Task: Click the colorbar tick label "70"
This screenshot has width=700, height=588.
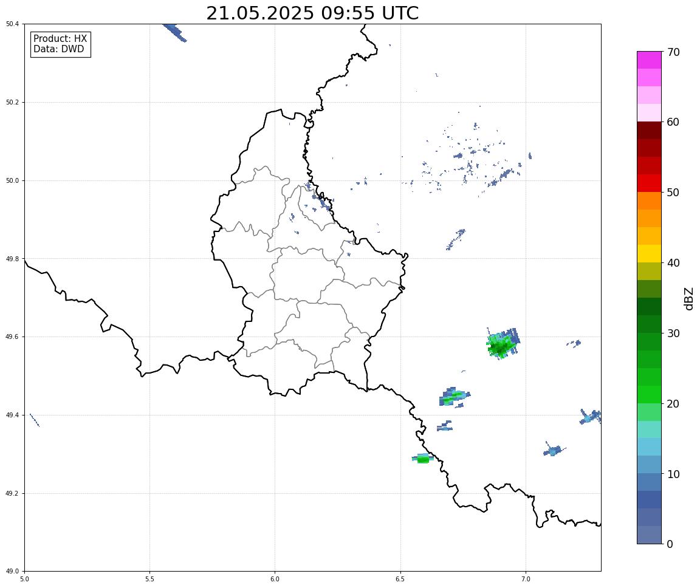Action: [673, 52]
